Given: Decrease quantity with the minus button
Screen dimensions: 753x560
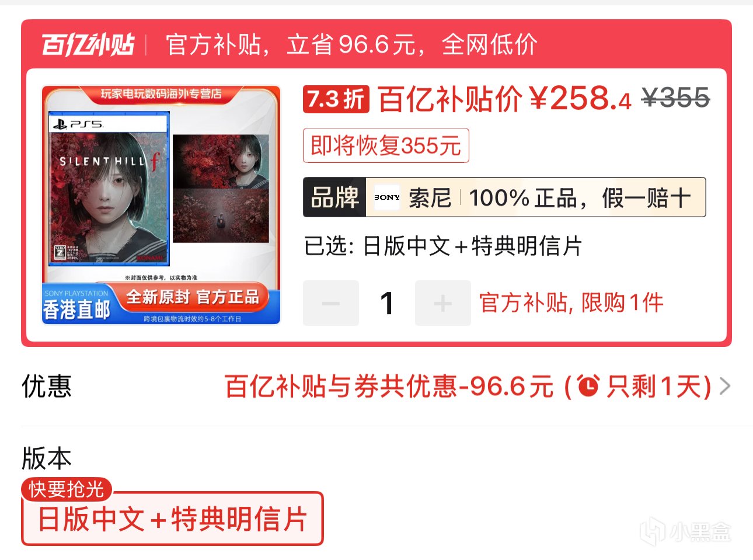Looking at the screenshot, I should point(330,303).
